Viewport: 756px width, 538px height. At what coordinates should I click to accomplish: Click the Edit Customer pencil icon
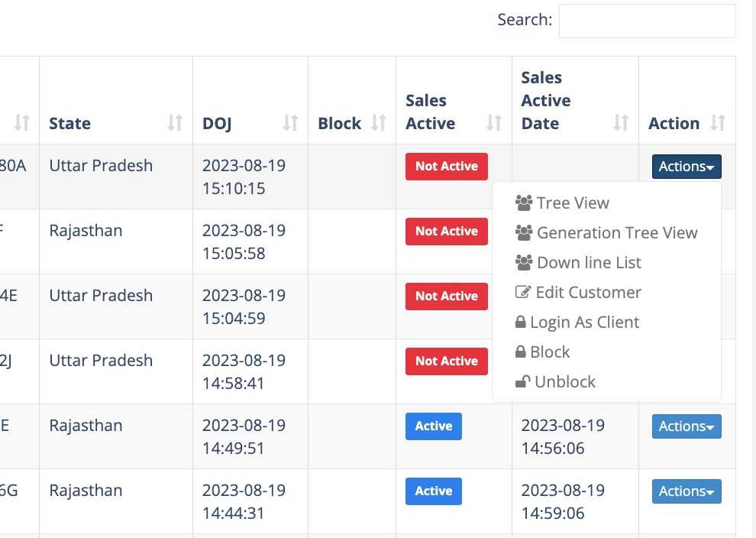tap(523, 293)
